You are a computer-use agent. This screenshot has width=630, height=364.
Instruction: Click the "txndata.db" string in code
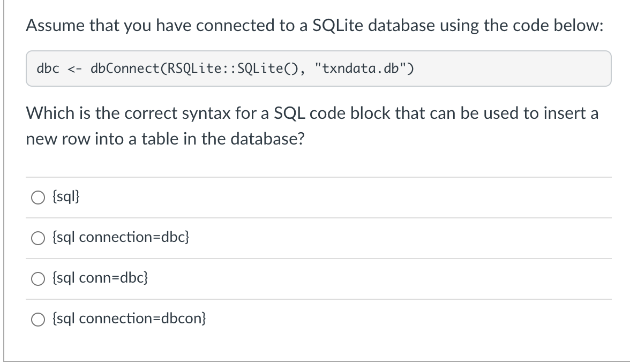[364, 69]
